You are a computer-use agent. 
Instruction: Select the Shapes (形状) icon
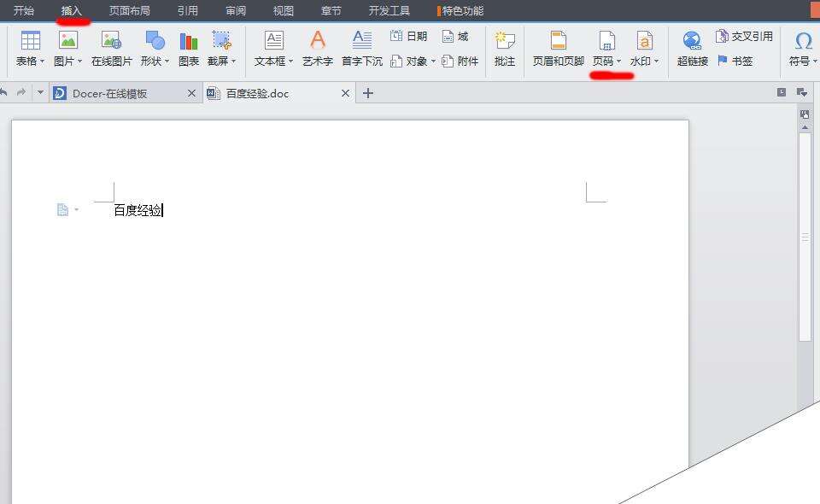[x=155, y=40]
